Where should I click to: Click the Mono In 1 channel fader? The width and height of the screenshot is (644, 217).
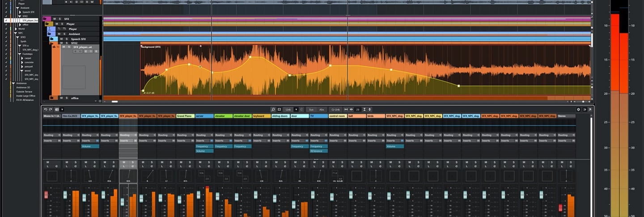(46, 195)
